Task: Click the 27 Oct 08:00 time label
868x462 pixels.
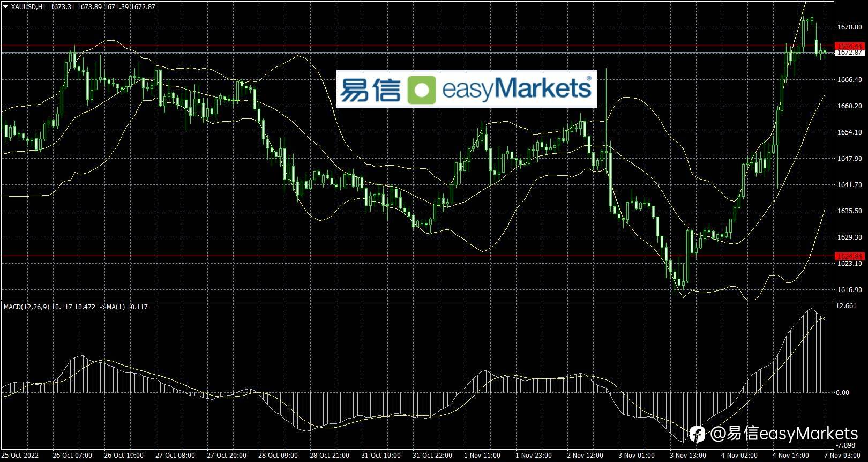Action: tap(175, 456)
